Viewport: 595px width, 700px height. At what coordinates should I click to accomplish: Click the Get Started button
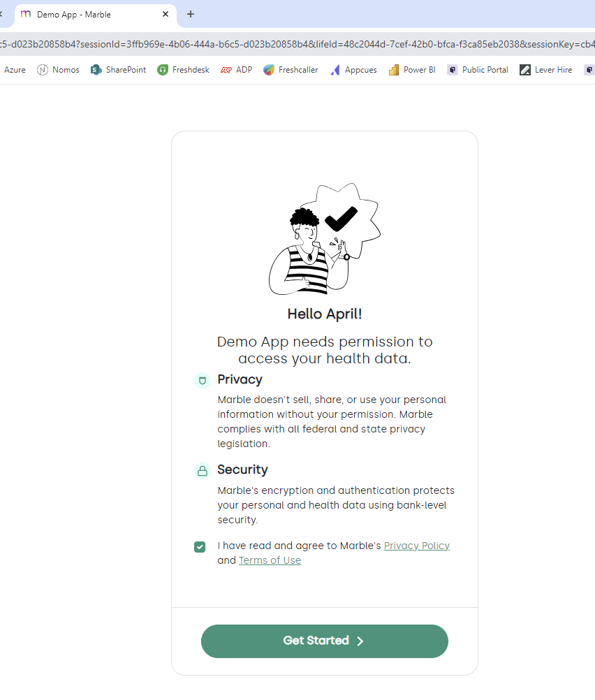tap(325, 641)
